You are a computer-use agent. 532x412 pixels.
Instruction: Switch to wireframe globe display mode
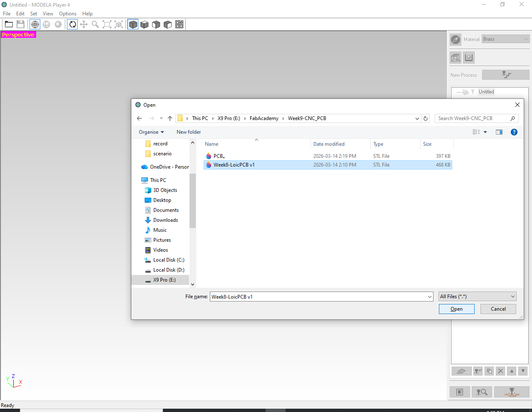point(35,25)
